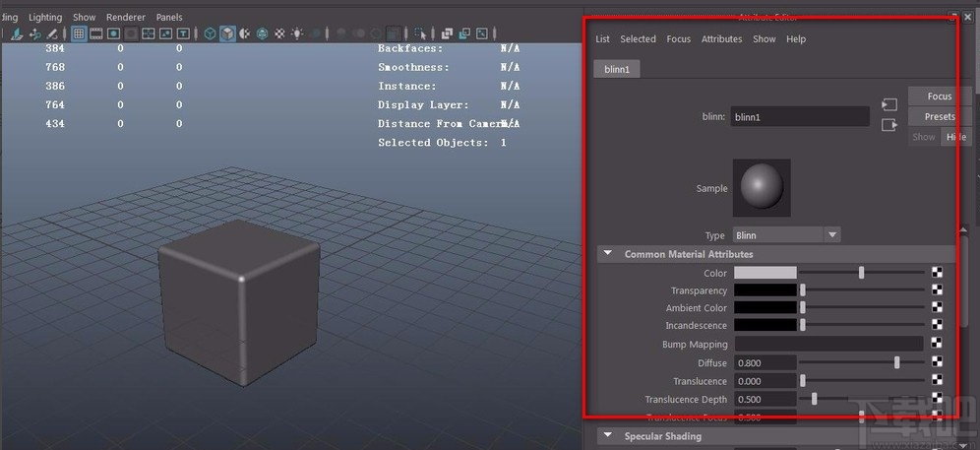Click the Translucence value field
Viewport: 980px width, 450px height.
(765, 381)
